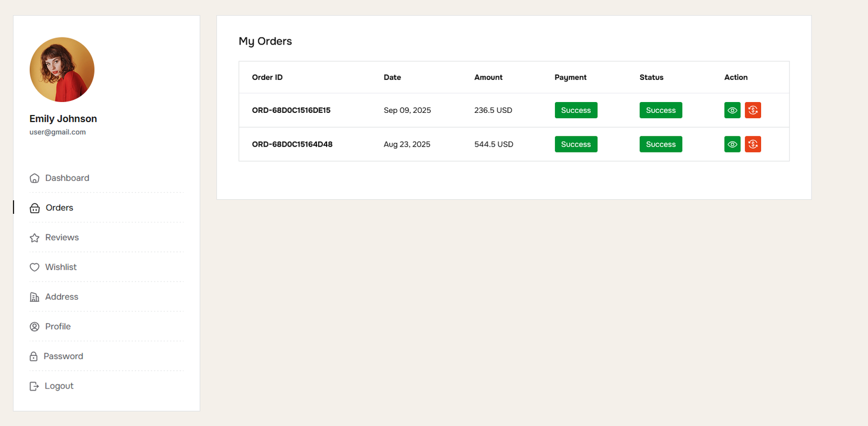Viewport: 868px width, 426px height.
Task: View details of order ORD-68D0C15164D48
Action: pyautogui.click(x=732, y=144)
